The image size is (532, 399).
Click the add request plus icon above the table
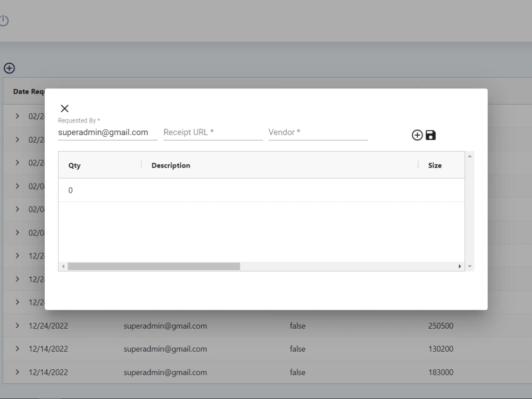(9, 68)
